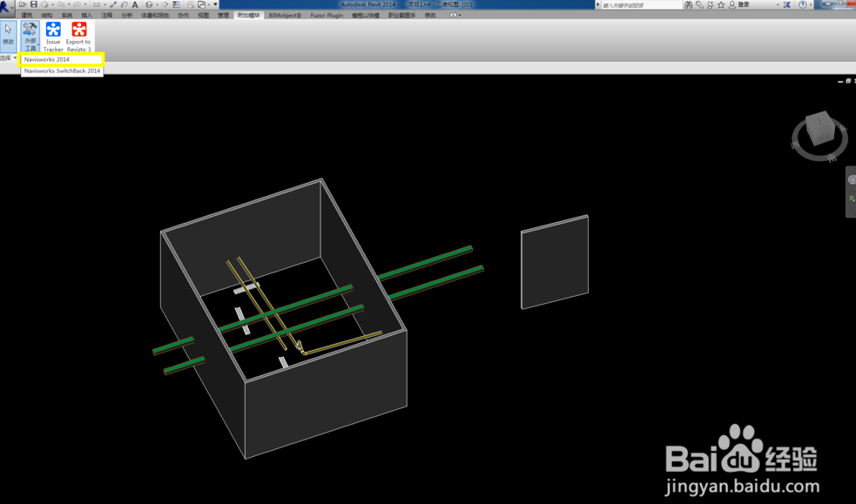Select the text tool 'A' icon
The height and width of the screenshot is (504, 856).
[x=135, y=4]
